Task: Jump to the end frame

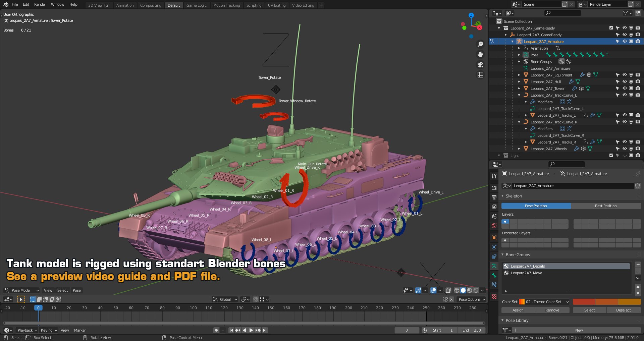Action: pos(265,330)
